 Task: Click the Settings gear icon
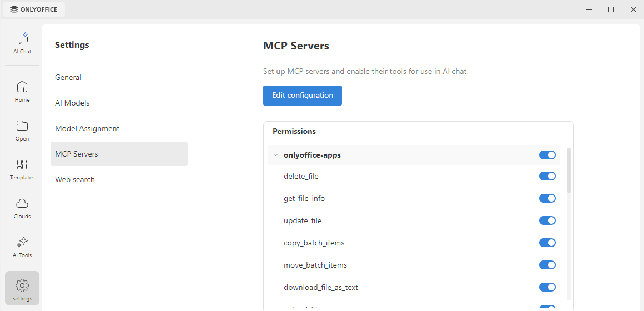[22, 288]
